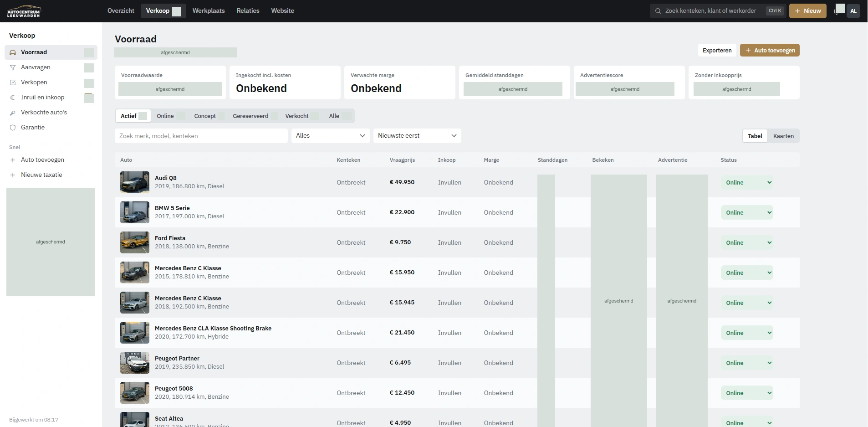Open the Overzicht top menu
This screenshot has width=868, height=427.
click(121, 11)
